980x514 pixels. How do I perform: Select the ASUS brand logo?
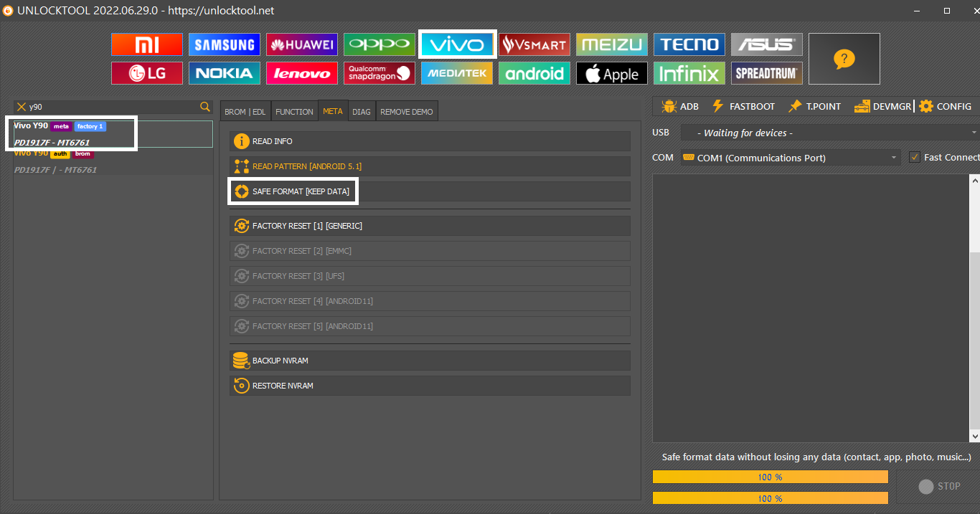(767, 44)
